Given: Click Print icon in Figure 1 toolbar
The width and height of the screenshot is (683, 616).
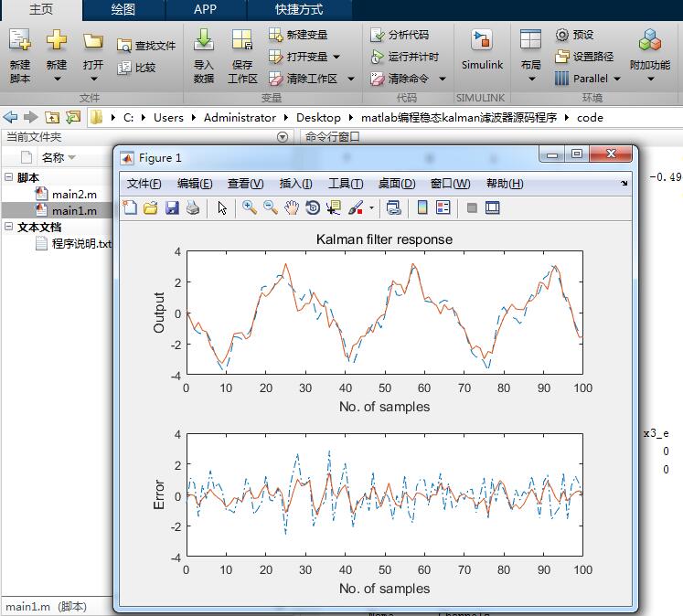Looking at the screenshot, I should [x=193, y=207].
